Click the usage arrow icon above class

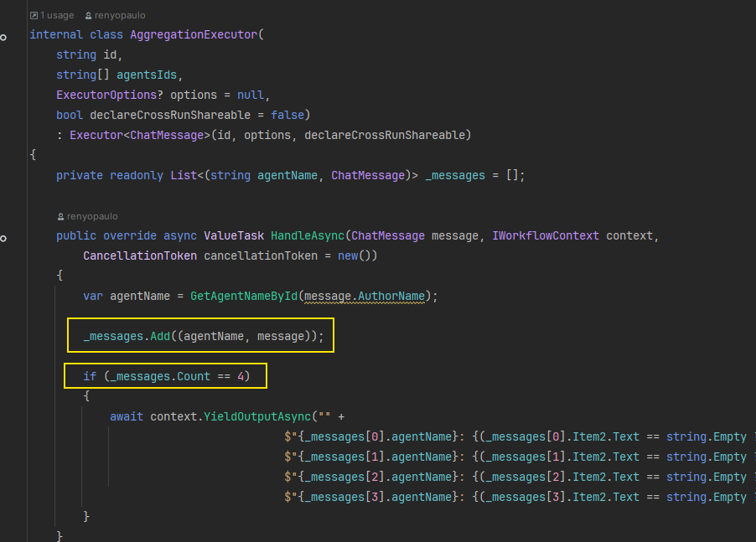34,15
